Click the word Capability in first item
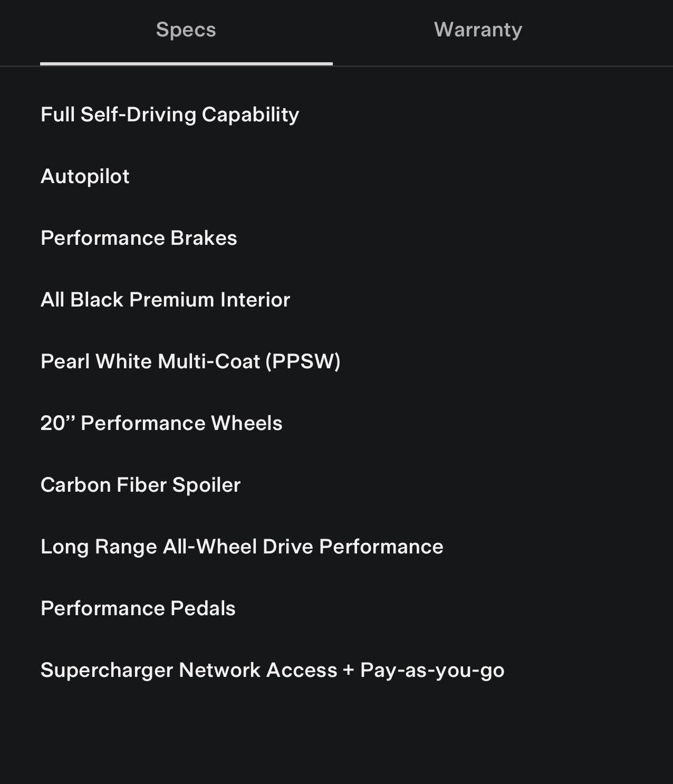This screenshot has height=784, width=673. pos(250,114)
